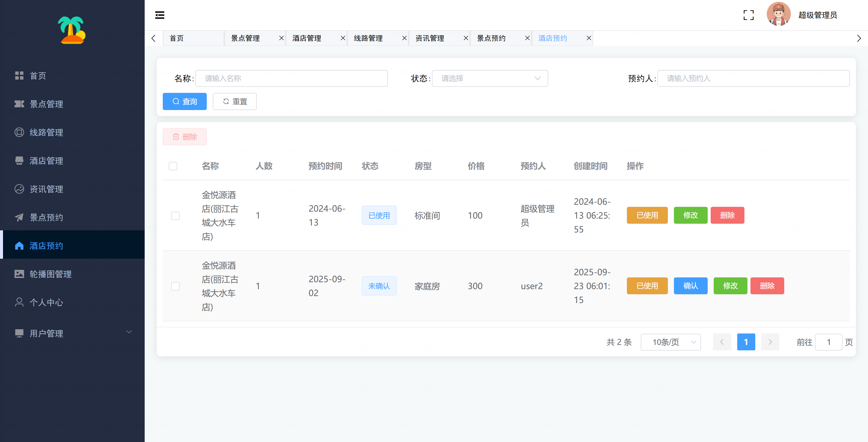The height and width of the screenshot is (442, 868).
Task: Open 线路管理 in the sidebar
Action: coord(46,132)
